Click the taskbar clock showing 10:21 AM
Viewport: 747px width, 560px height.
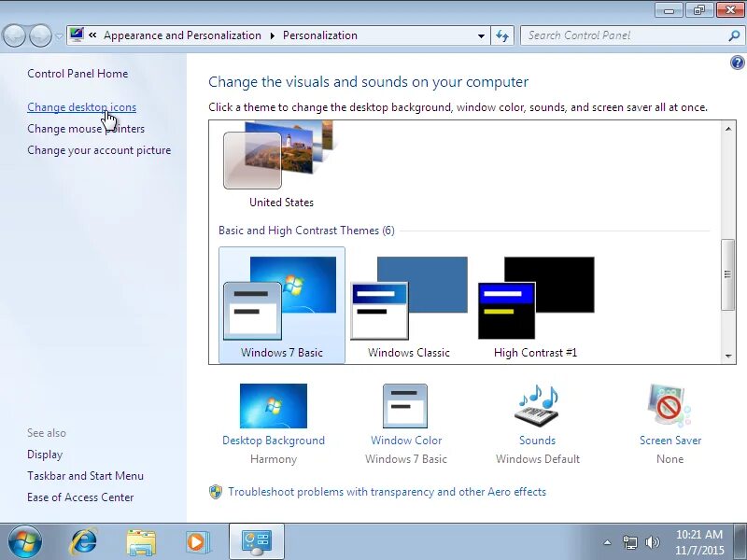(x=699, y=542)
